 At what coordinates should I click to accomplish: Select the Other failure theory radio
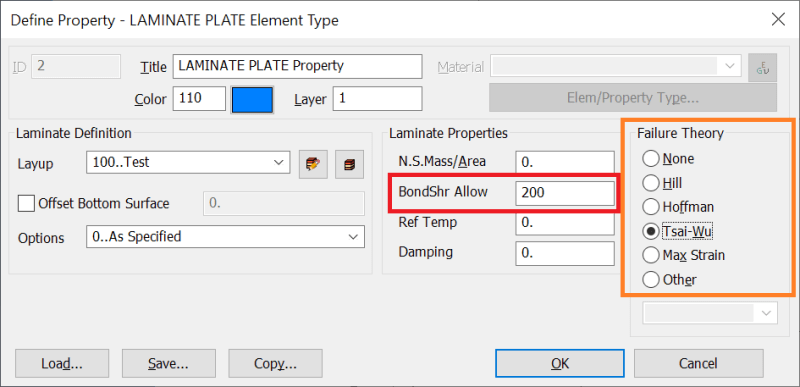(651, 279)
